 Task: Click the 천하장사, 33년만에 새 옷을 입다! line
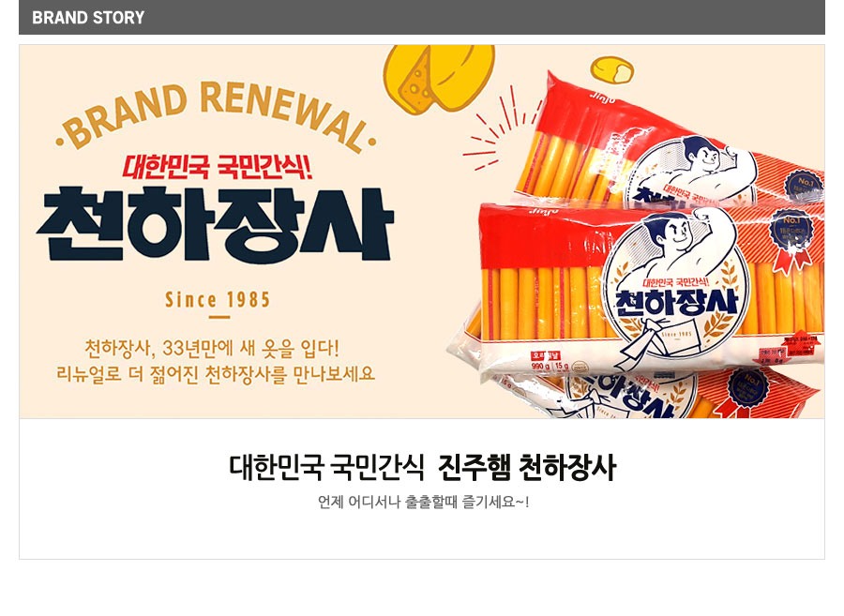(212, 348)
